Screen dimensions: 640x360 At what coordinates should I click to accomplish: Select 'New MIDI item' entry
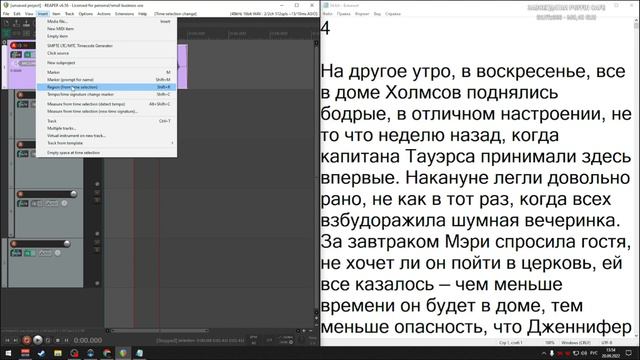coord(107,29)
